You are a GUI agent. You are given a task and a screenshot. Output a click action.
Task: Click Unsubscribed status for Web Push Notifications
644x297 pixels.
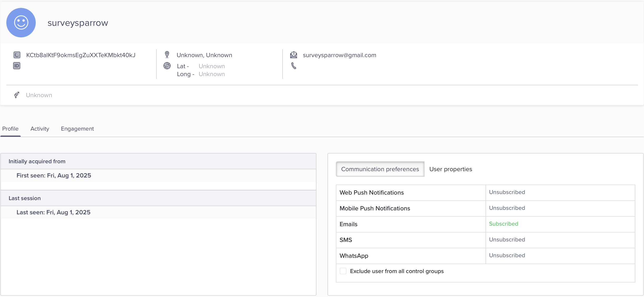pyautogui.click(x=507, y=192)
